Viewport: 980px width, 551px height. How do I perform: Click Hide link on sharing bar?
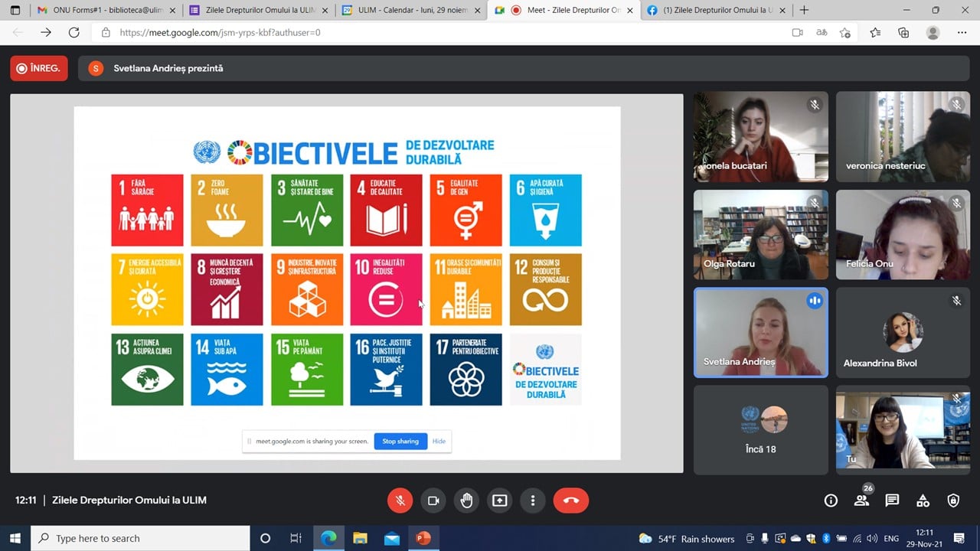(x=439, y=441)
